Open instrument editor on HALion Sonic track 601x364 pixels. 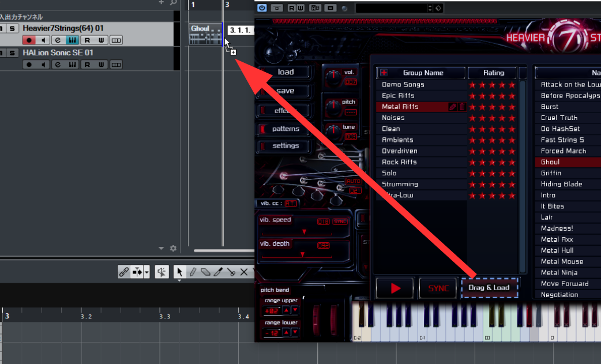coord(72,65)
